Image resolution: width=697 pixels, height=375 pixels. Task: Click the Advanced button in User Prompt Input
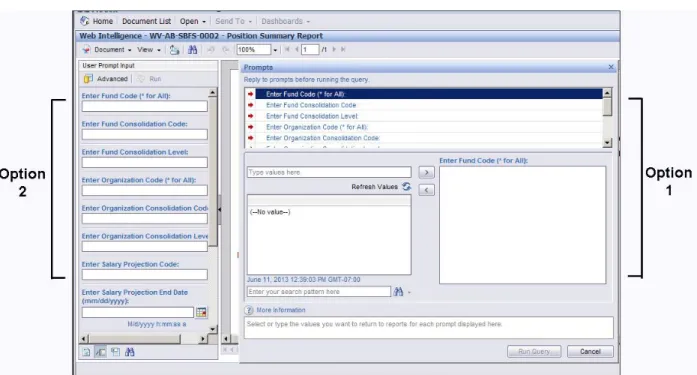106,79
